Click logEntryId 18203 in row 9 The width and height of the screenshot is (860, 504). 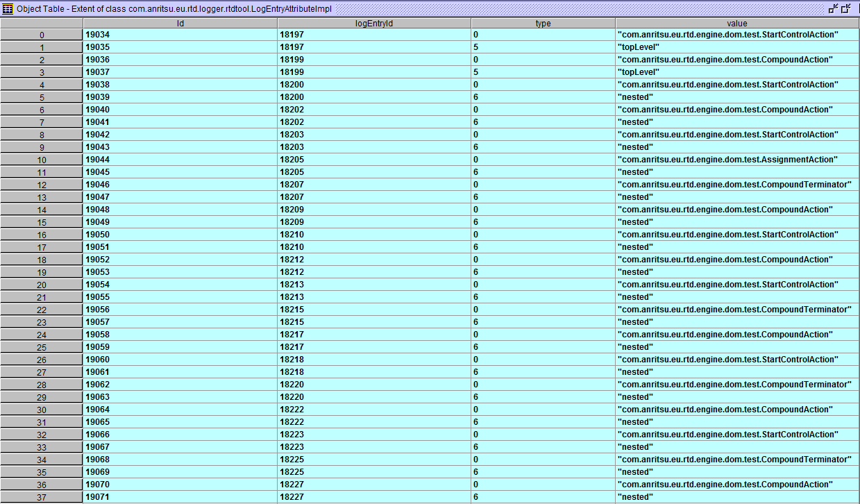coord(374,147)
